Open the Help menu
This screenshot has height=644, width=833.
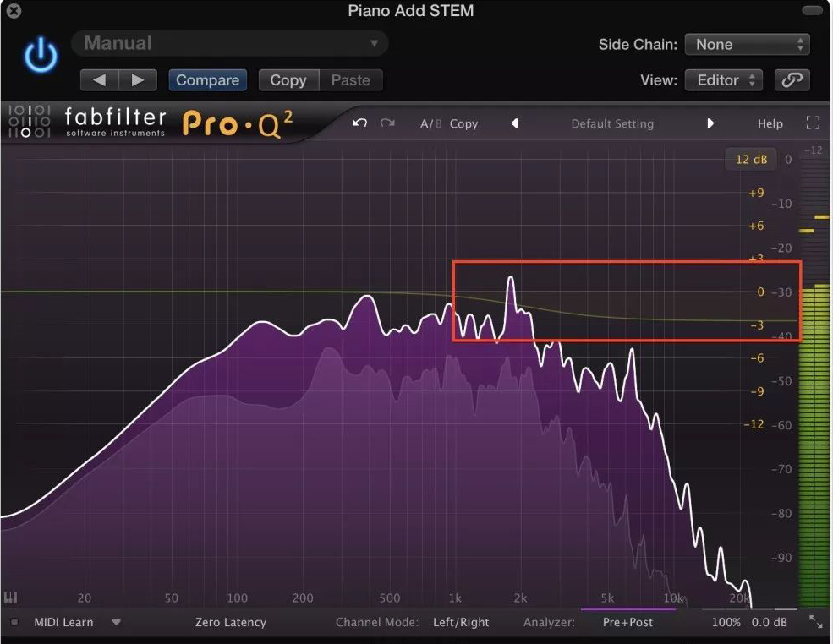[x=770, y=123]
